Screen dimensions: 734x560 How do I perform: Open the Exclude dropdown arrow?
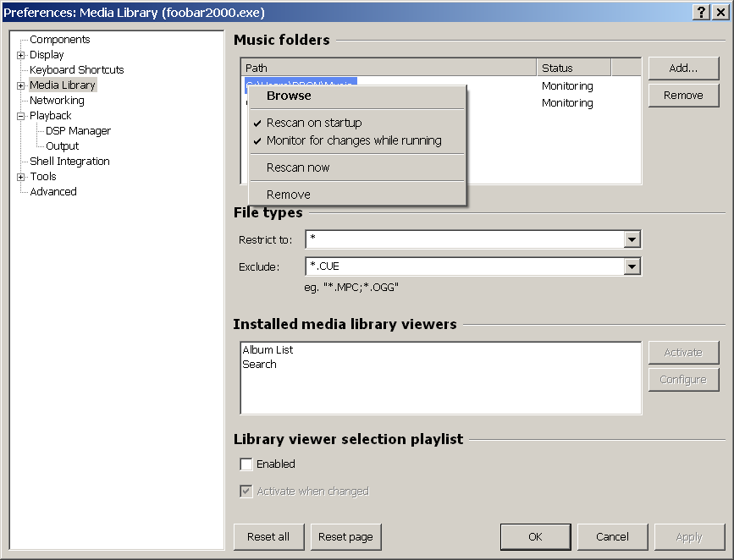632,267
